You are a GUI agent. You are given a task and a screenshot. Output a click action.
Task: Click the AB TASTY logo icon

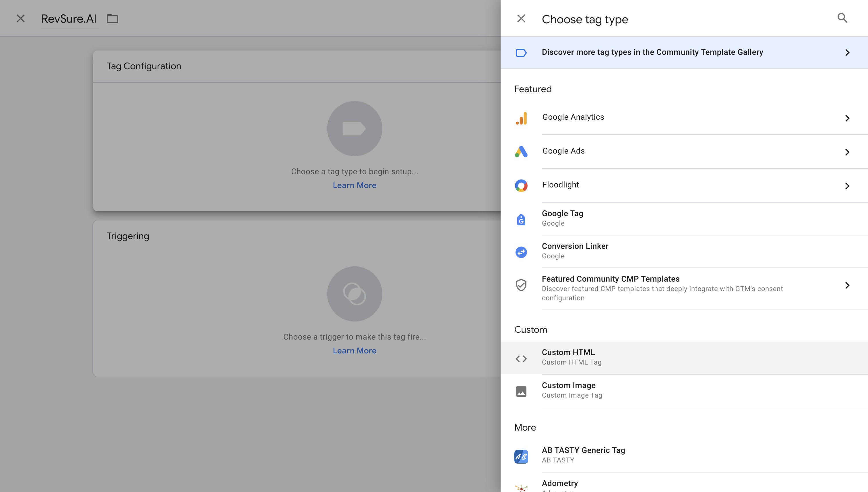521,456
